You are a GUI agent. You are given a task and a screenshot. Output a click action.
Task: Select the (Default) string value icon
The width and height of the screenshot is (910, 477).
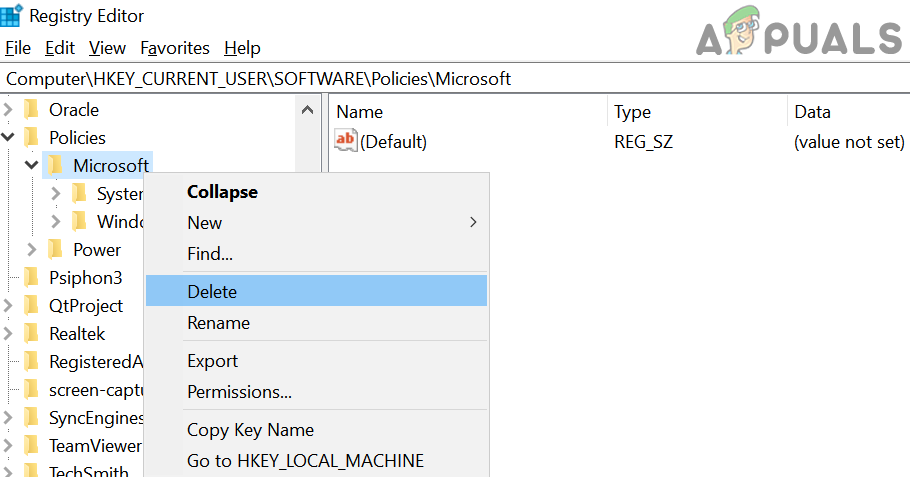[346, 141]
